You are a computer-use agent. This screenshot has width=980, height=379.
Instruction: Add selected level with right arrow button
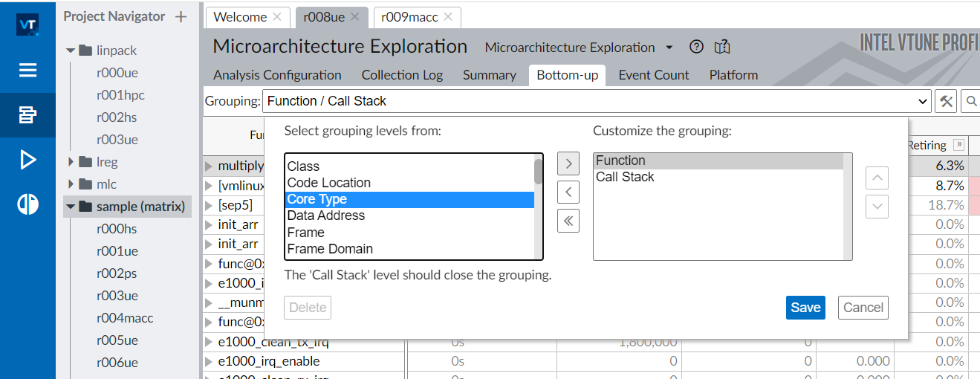click(x=568, y=163)
